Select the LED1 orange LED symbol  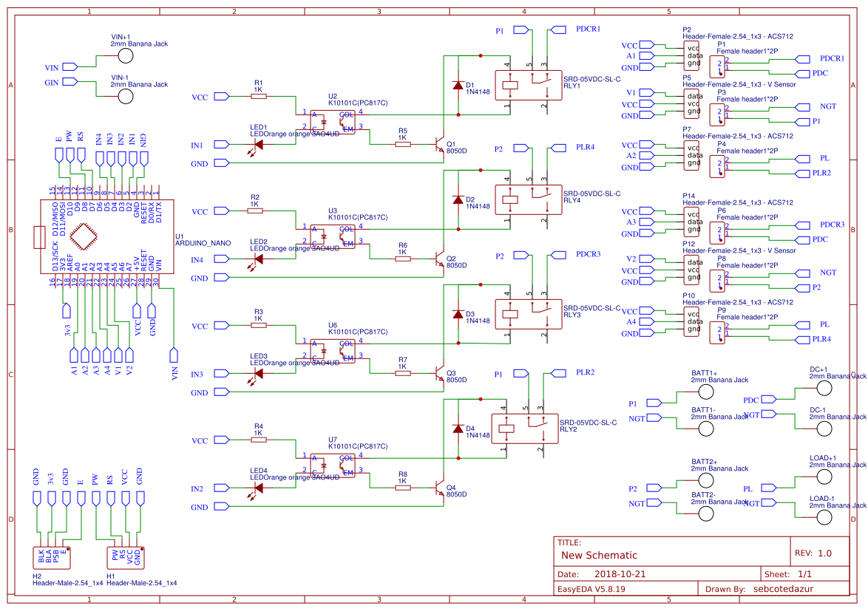point(258,144)
